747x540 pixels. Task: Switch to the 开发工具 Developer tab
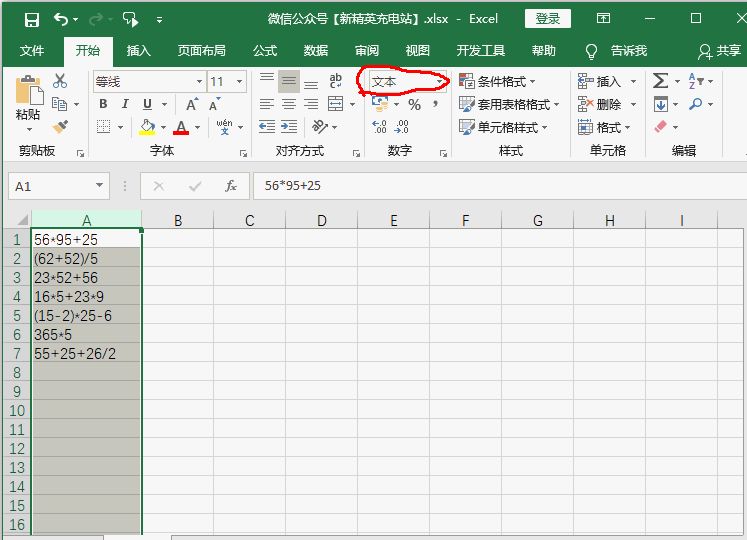click(481, 51)
